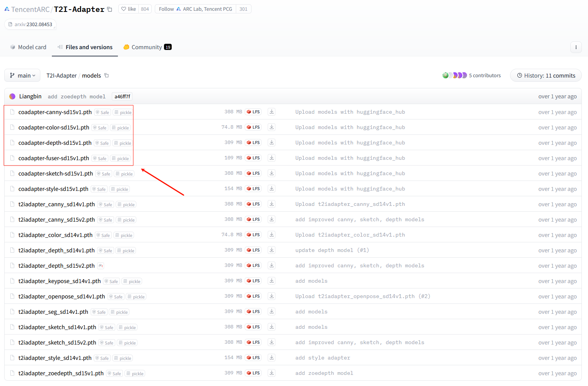Click the Safe badge for coadapter-depth-sd15v1.pth

tap(102, 143)
